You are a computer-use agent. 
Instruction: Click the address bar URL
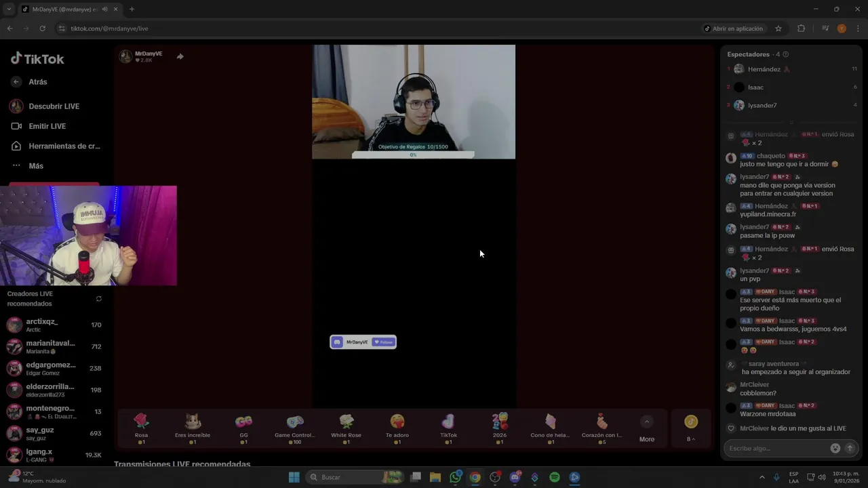pos(109,28)
